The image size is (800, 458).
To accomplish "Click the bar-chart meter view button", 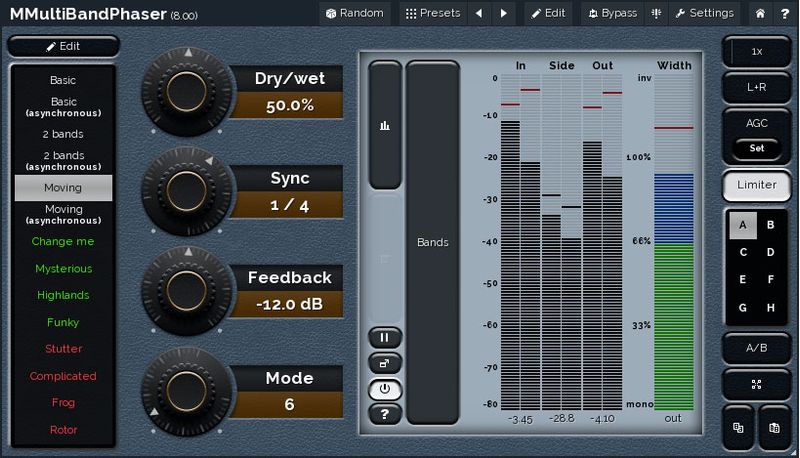I will (x=385, y=125).
